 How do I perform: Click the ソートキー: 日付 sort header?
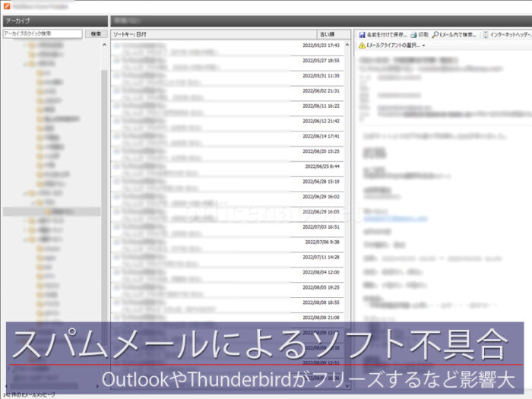[214, 34]
